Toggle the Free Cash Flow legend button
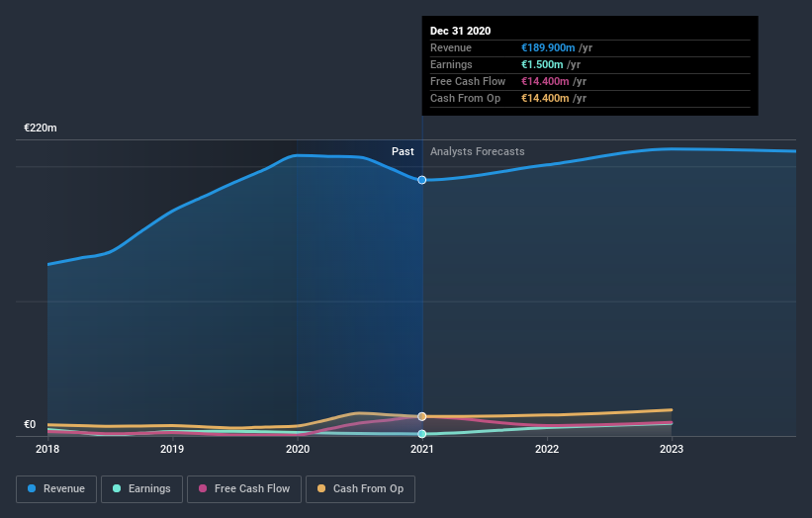 pos(244,489)
